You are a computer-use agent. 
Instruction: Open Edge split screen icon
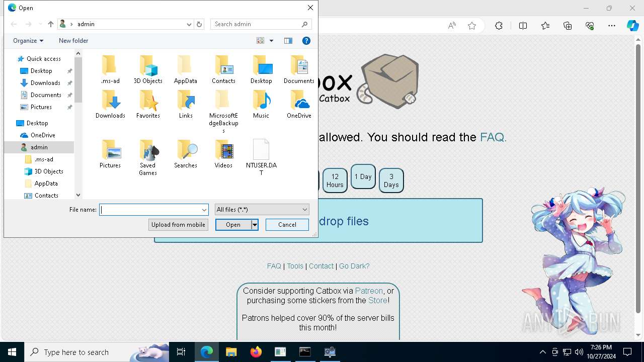pos(523,26)
